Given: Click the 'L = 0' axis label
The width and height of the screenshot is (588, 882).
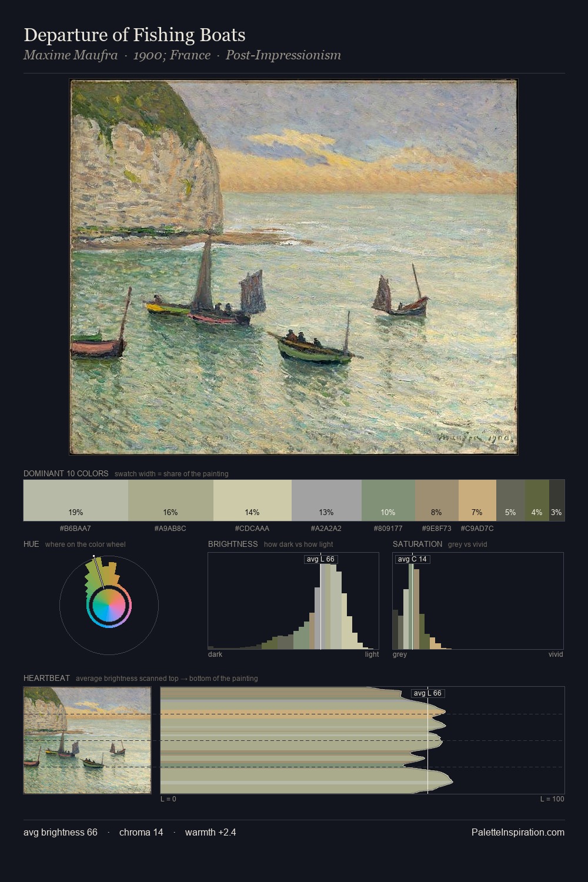Looking at the screenshot, I should click(x=168, y=799).
